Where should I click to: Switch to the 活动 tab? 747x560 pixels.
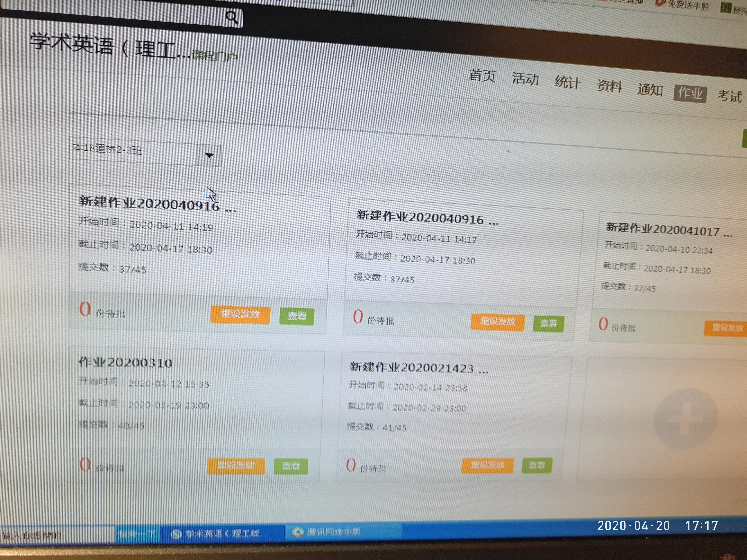(x=525, y=79)
